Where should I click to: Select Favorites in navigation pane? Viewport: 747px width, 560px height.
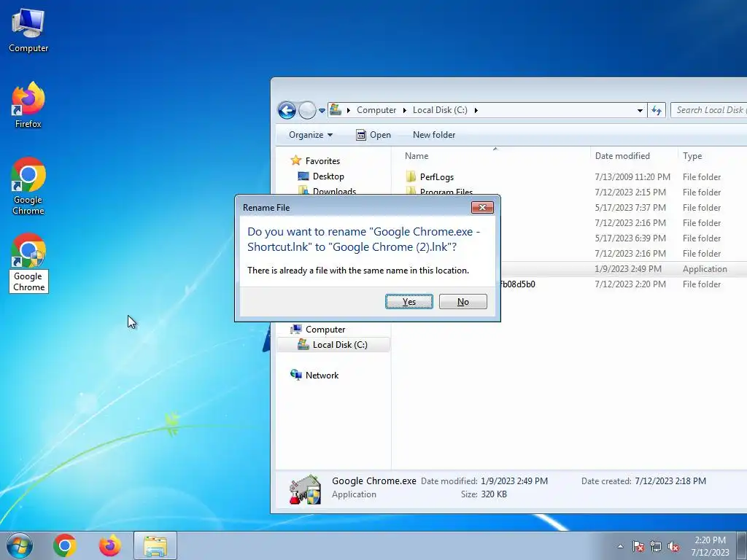click(322, 161)
